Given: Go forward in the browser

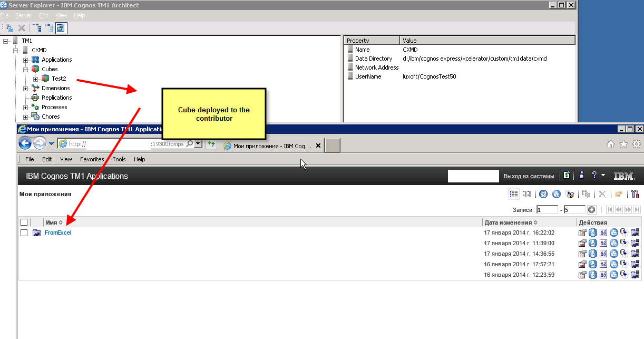Looking at the screenshot, I should coord(40,143).
